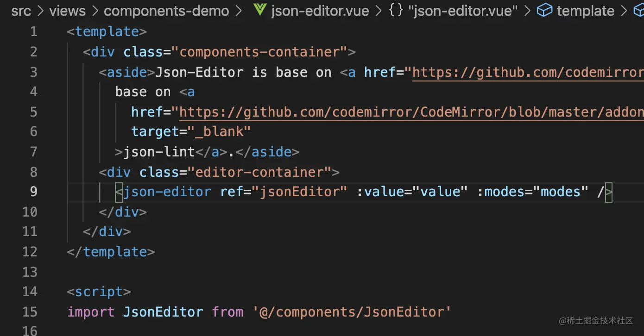Click the 'src' breadcrumb segment
Screen dimensions: 644x336
pyautogui.click(x=21, y=11)
